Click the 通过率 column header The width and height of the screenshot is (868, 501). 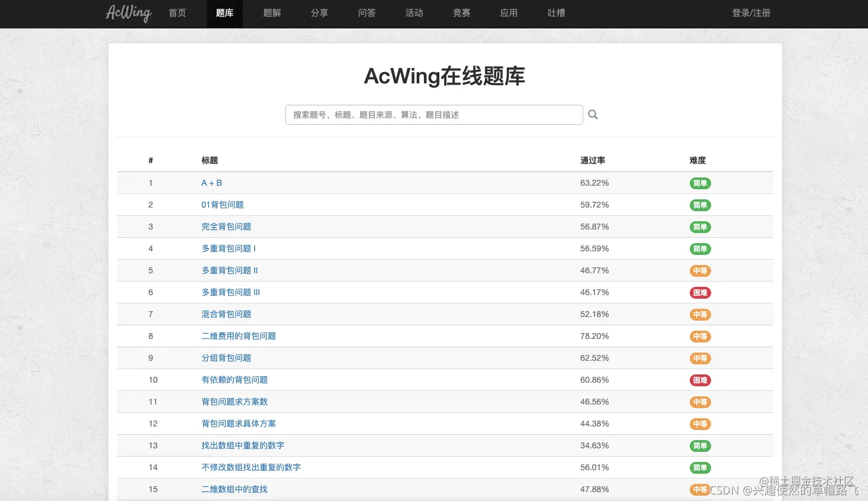pyautogui.click(x=593, y=160)
